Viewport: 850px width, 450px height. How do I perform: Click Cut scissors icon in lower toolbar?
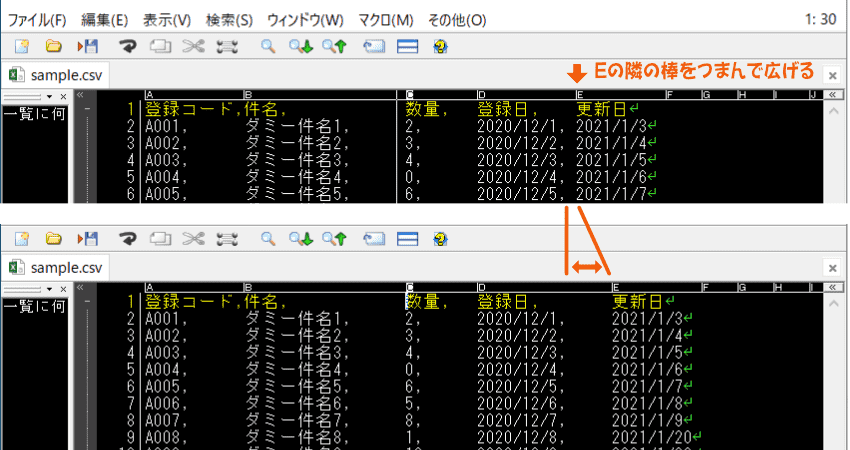(194, 239)
